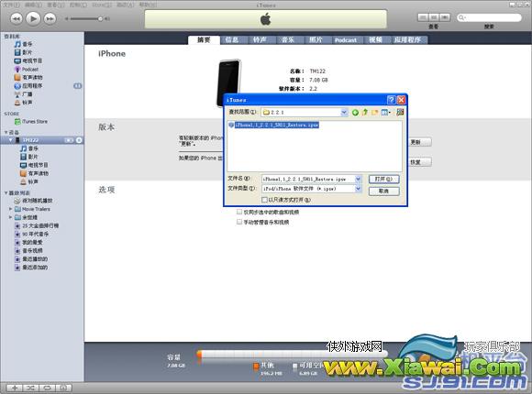Select the 90 年代音乐 playlist
The height and width of the screenshot is (394, 532).
[x=31, y=234]
